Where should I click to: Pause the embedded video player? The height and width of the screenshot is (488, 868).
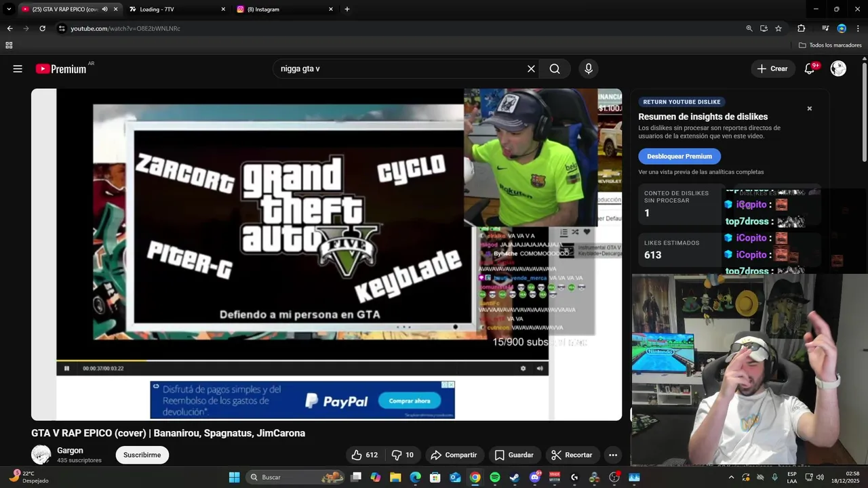(x=66, y=369)
